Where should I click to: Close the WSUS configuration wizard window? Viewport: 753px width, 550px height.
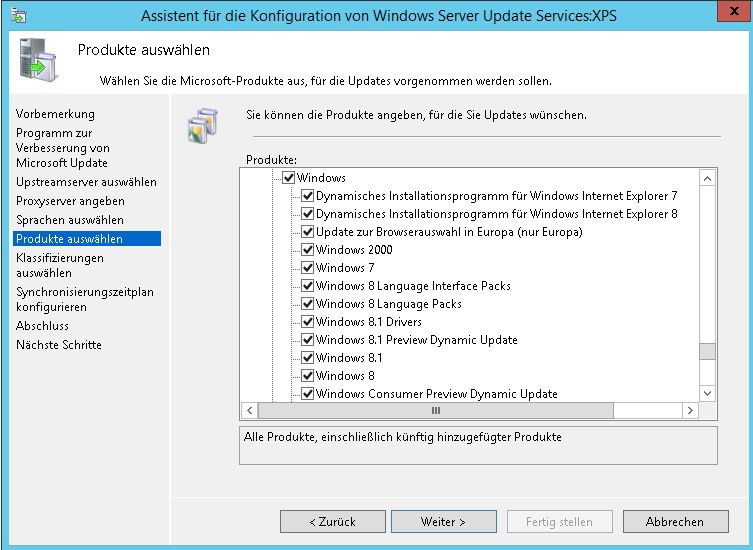pyautogui.click(x=734, y=12)
